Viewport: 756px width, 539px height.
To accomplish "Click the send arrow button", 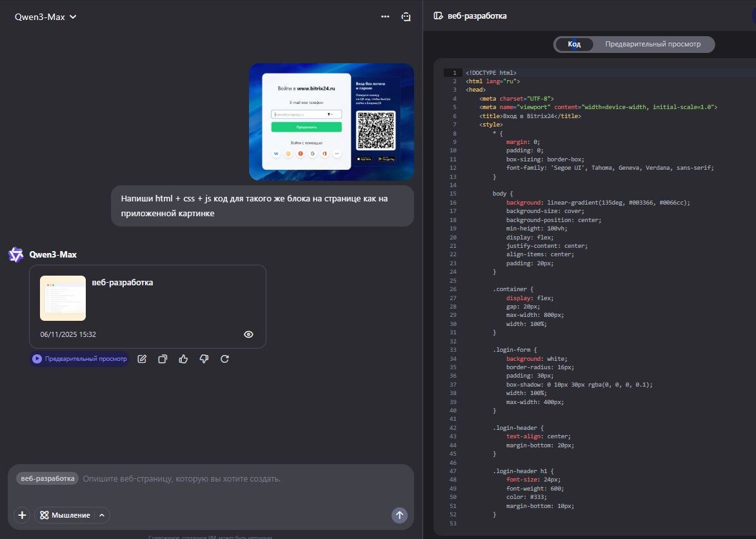I will (x=399, y=515).
